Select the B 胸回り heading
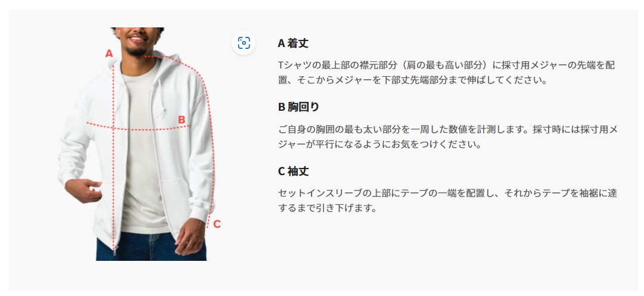This screenshot has width=644, height=296. click(298, 107)
